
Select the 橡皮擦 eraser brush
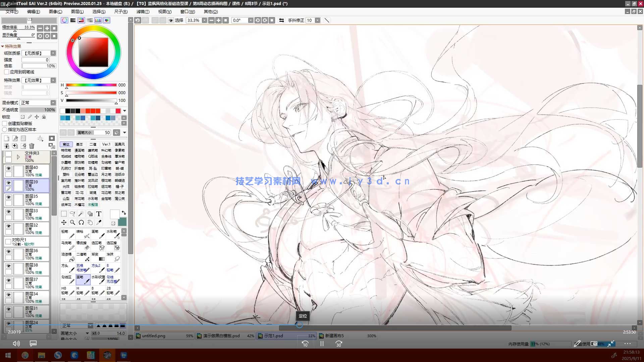83,245
